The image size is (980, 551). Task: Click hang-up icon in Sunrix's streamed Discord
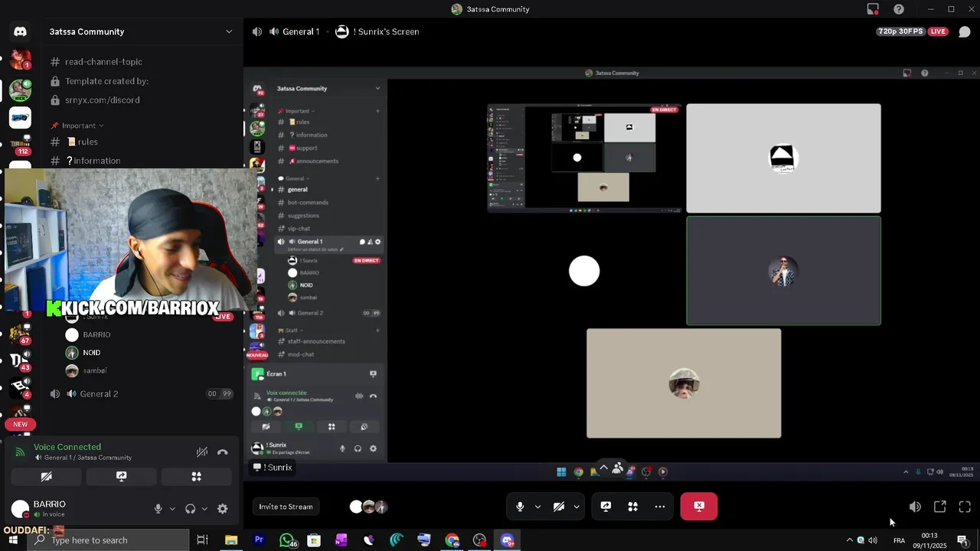click(373, 396)
